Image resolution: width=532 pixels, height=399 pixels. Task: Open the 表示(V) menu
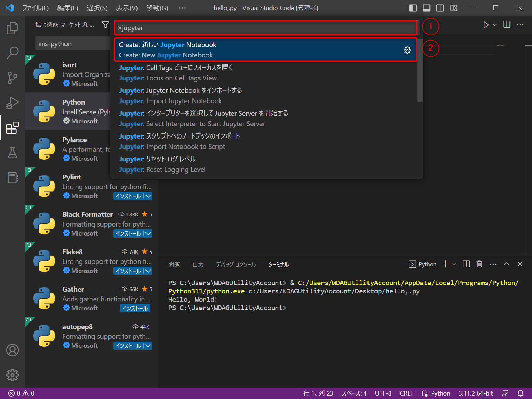coord(127,8)
